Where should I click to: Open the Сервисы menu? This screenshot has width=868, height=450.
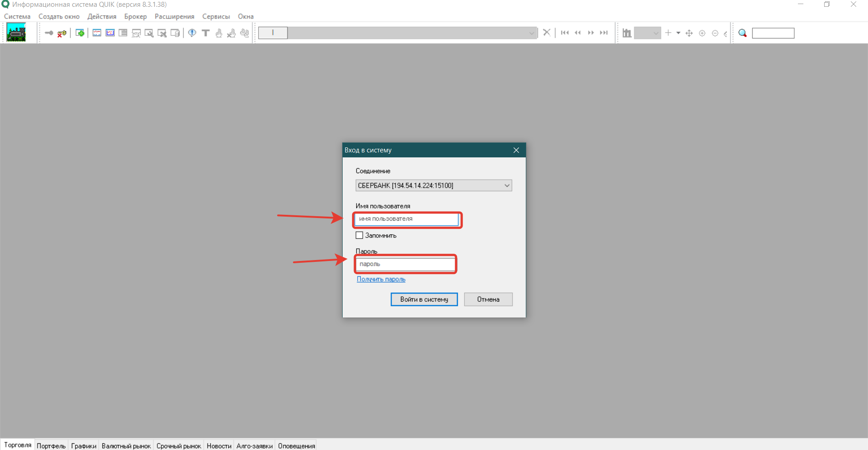click(216, 16)
